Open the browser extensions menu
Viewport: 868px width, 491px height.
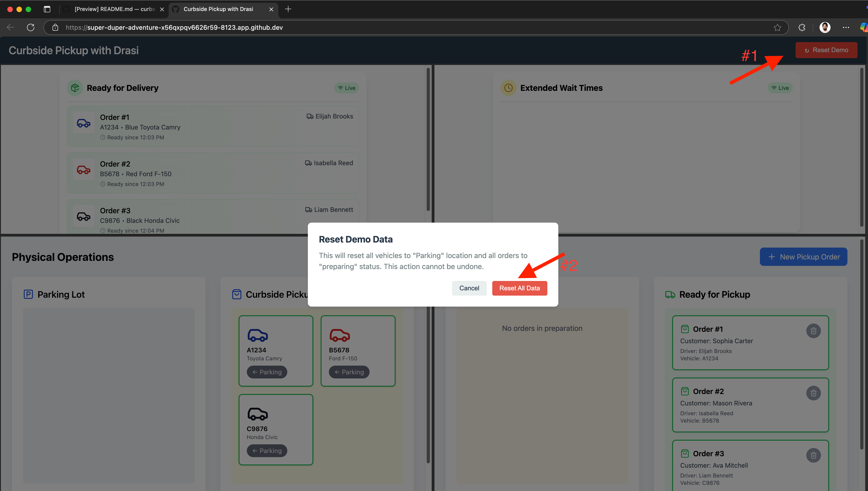802,27
